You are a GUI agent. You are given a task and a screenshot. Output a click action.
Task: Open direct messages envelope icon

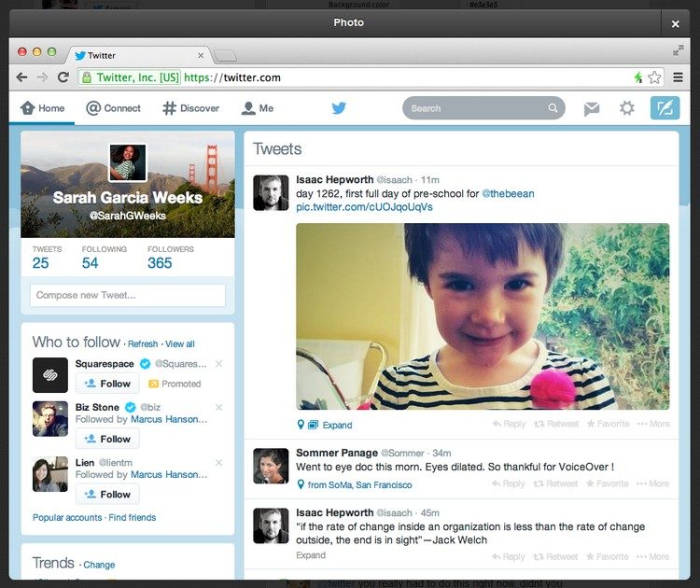[591, 108]
